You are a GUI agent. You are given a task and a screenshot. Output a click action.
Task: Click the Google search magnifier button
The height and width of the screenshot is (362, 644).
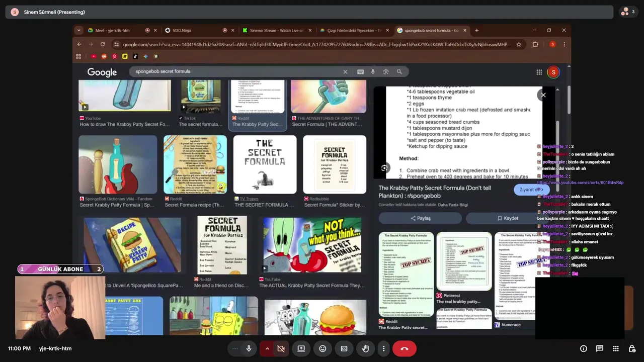pyautogui.click(x=399, y=72)
